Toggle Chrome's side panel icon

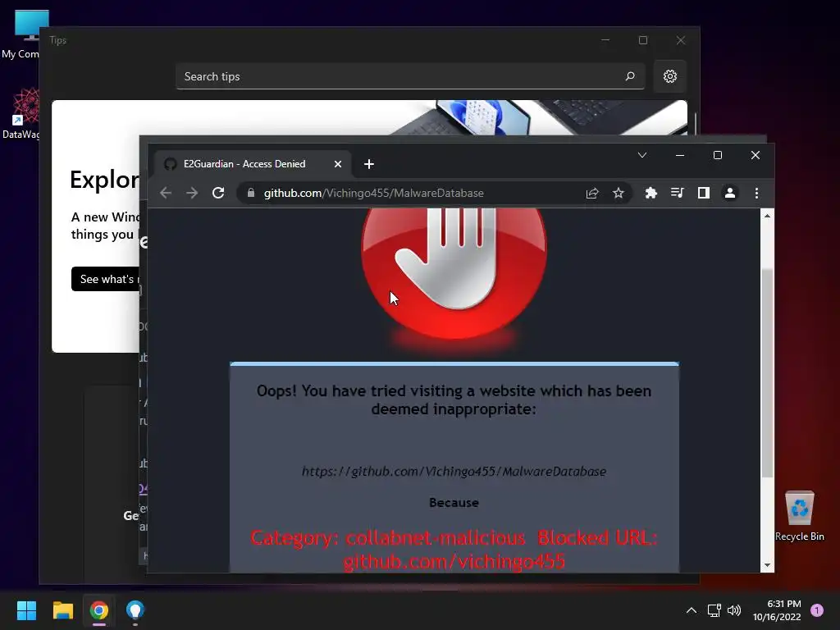[703, 193]
